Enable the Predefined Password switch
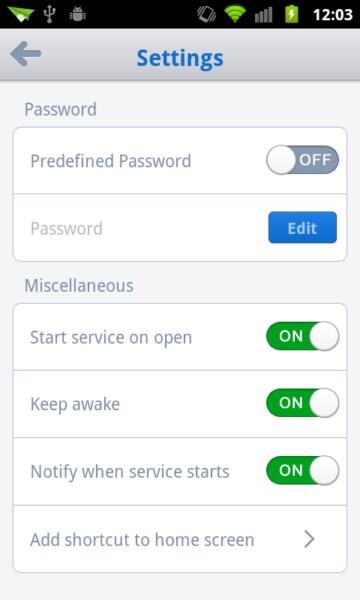Viewport: 360px width, 600px height. point(302,160)
